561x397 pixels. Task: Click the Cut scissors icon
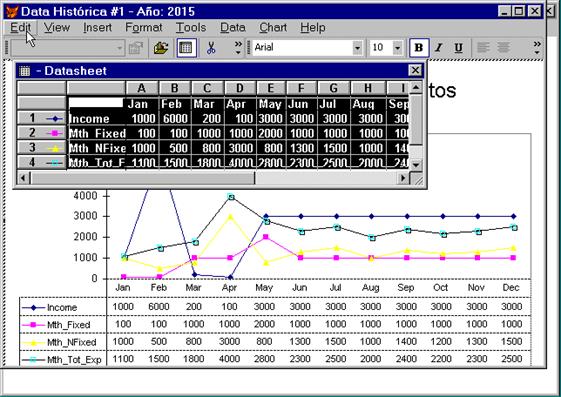(x=211, y=48)
